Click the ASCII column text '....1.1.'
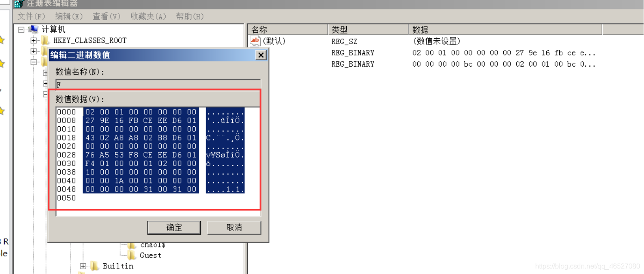The width and height of the screenshot is (644, 274). 225,189
